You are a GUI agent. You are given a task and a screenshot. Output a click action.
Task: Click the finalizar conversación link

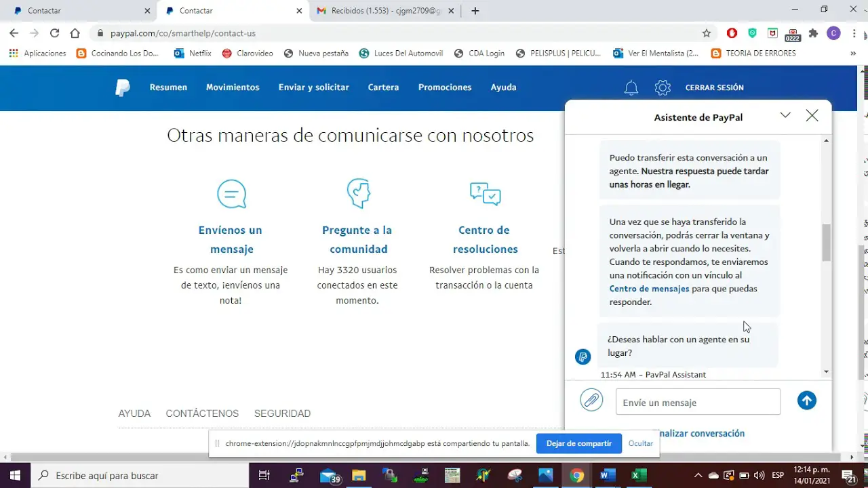tap(701, 433)
